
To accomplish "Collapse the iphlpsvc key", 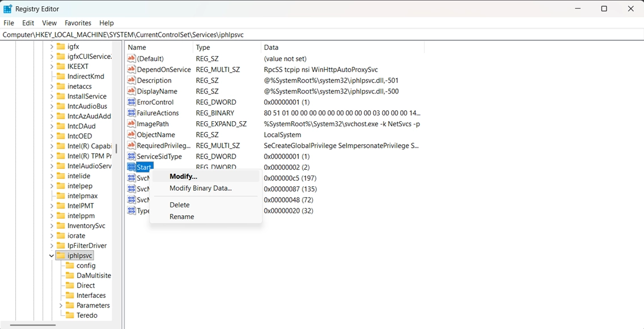I will click(52, 255).
